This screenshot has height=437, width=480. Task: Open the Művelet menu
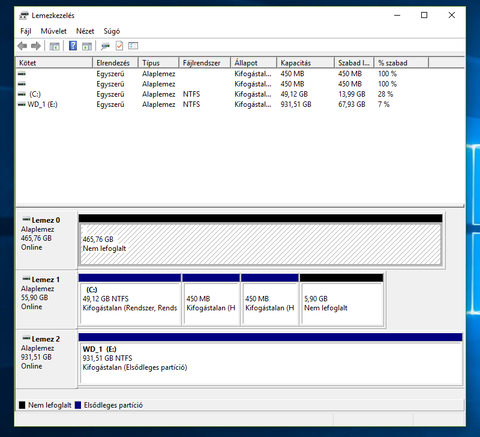click(x=54, y=31)
